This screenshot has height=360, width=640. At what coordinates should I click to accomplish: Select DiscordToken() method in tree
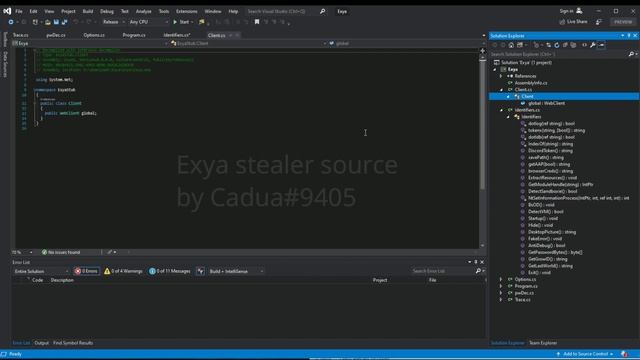point(550,151)
